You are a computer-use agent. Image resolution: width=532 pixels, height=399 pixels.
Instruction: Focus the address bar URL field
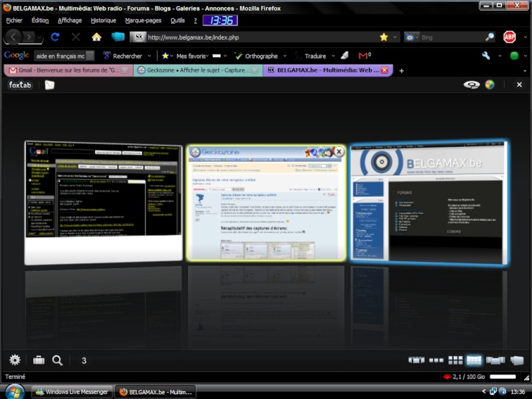pos(262,37)
